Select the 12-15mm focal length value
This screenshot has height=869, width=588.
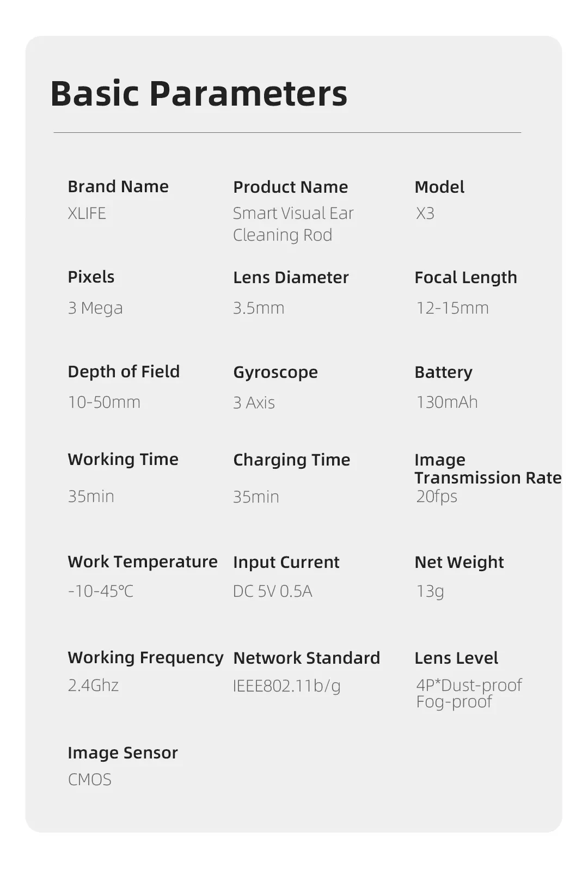(x=452, y=308)
